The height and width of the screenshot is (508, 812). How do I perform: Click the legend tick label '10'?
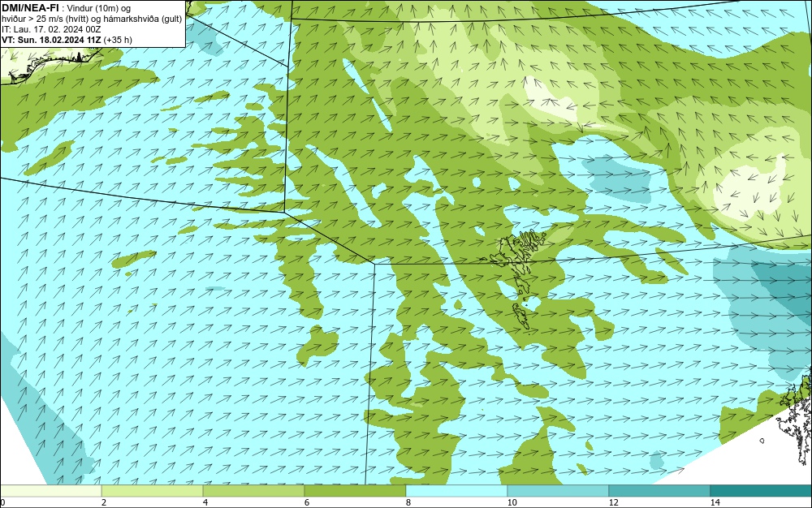click(512, 502)
